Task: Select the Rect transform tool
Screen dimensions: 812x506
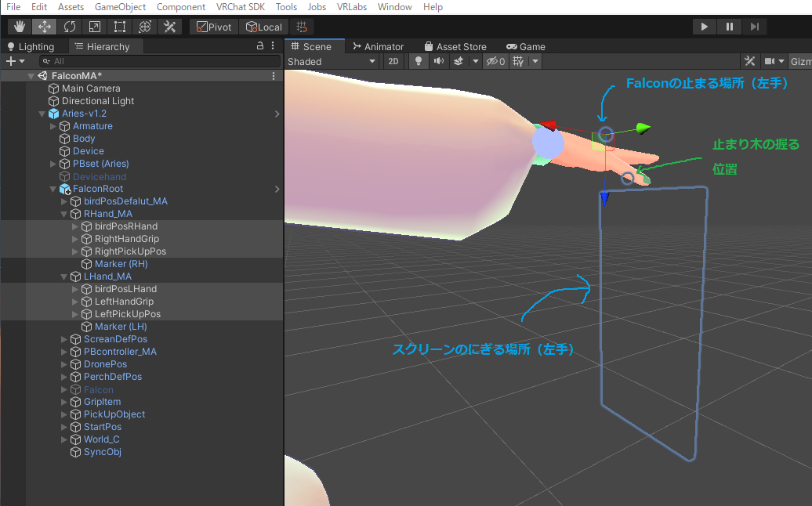Action: click(x=120, y=27)
